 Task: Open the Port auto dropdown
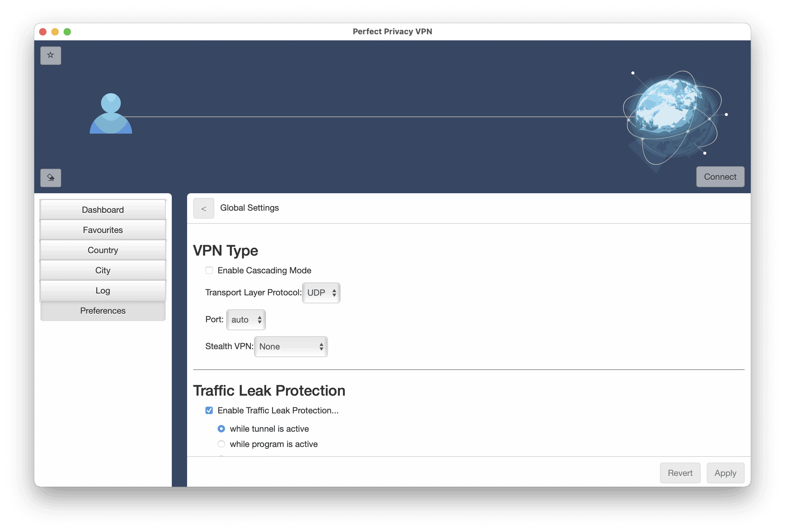(x=246, y=320)
